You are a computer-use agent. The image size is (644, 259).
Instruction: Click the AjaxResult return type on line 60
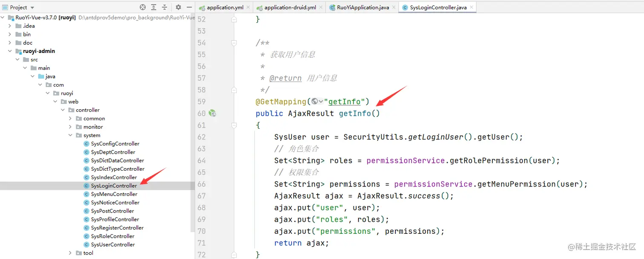tap(311, 113)
